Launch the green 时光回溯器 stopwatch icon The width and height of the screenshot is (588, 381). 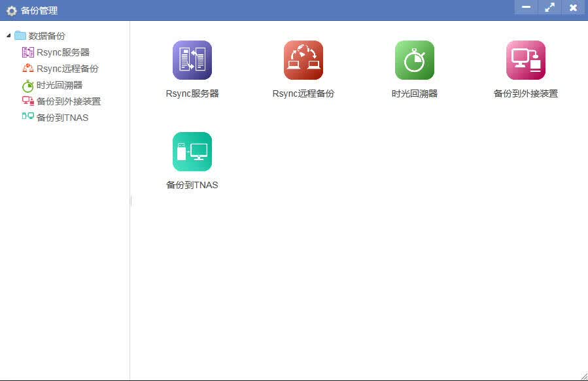415,60
